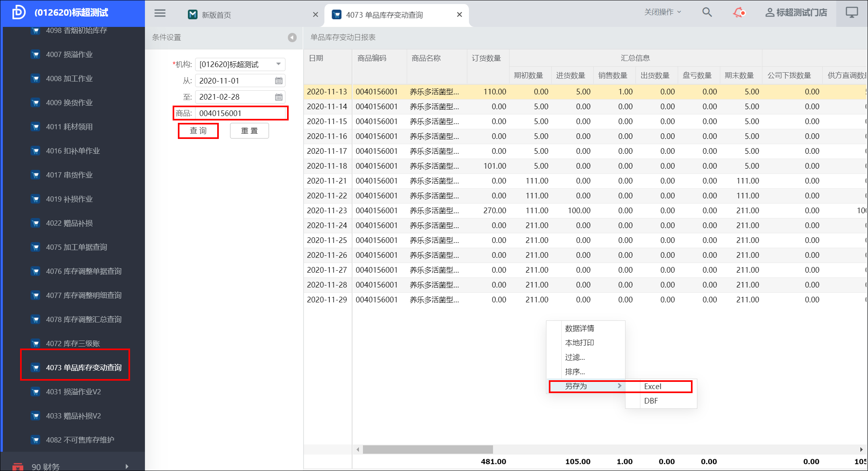Click the 4011 耗材领用 cart icon
The width and height of the screenshot is (868, 471).
pos(36,127)
